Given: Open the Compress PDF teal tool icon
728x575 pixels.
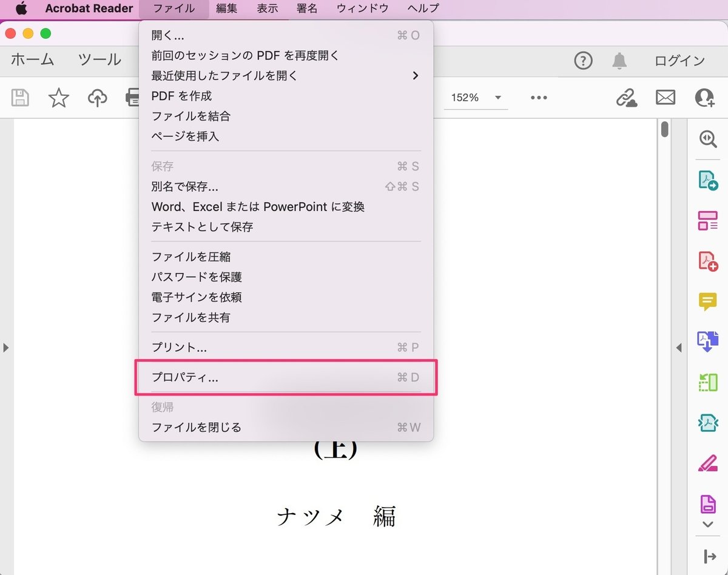Looking at the screenshot, I should tap(708, 423).
